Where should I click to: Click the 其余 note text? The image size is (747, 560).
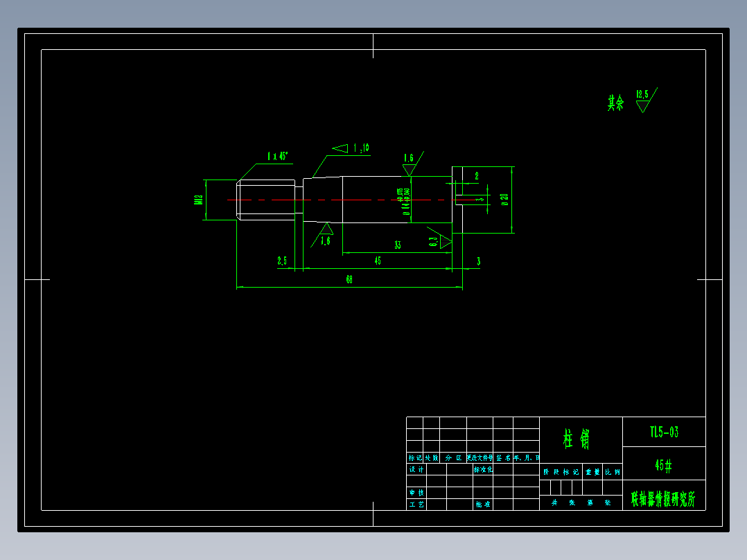tap(615, 103)
